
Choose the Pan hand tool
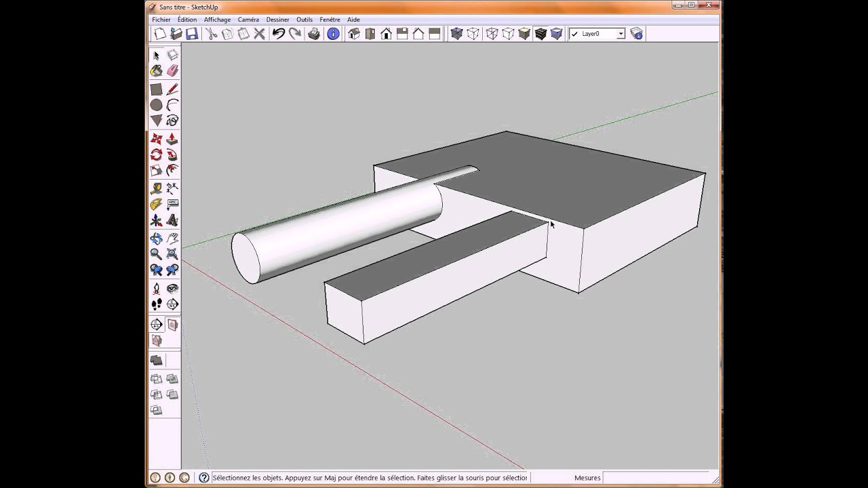click(172, 239)
